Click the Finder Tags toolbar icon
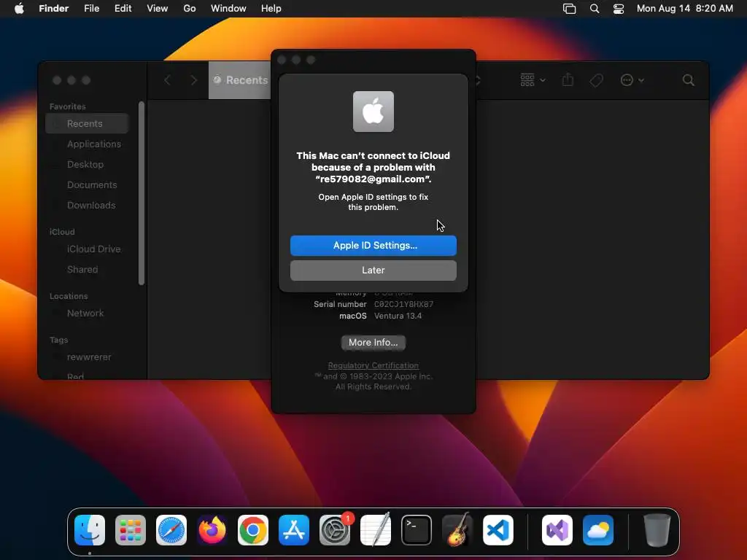747x560 pixels. (596, 80)
